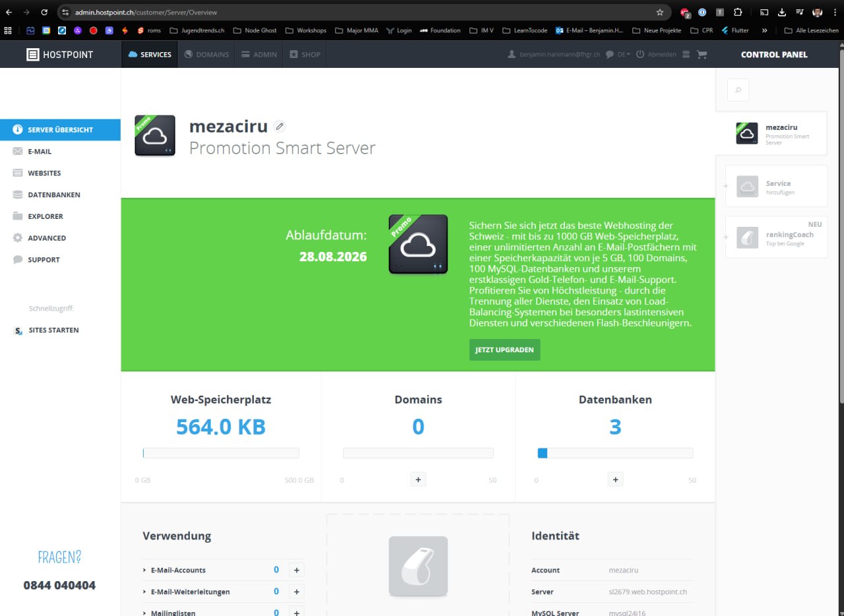Open the Chrome apps grid icon

tap(8, 30)
